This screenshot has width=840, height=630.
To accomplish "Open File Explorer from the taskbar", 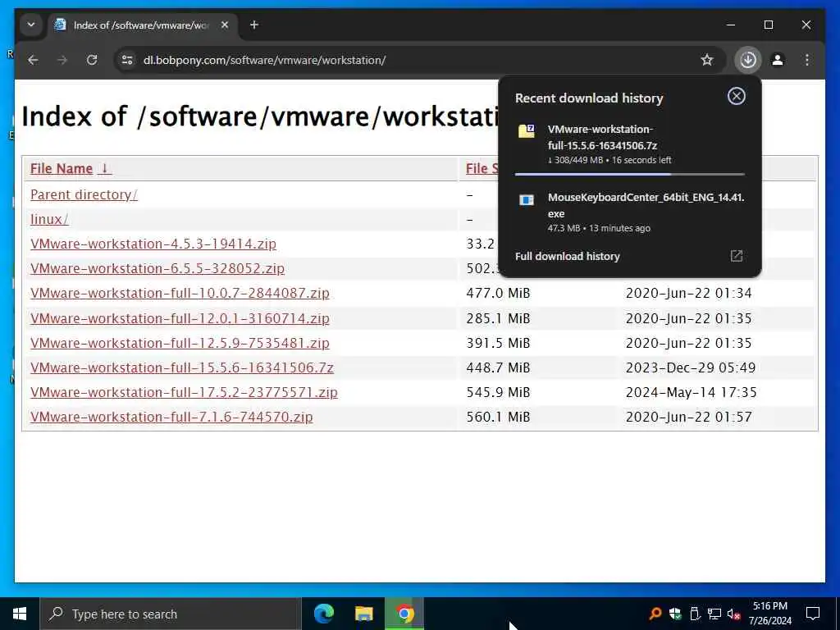I will click(363, 614).
